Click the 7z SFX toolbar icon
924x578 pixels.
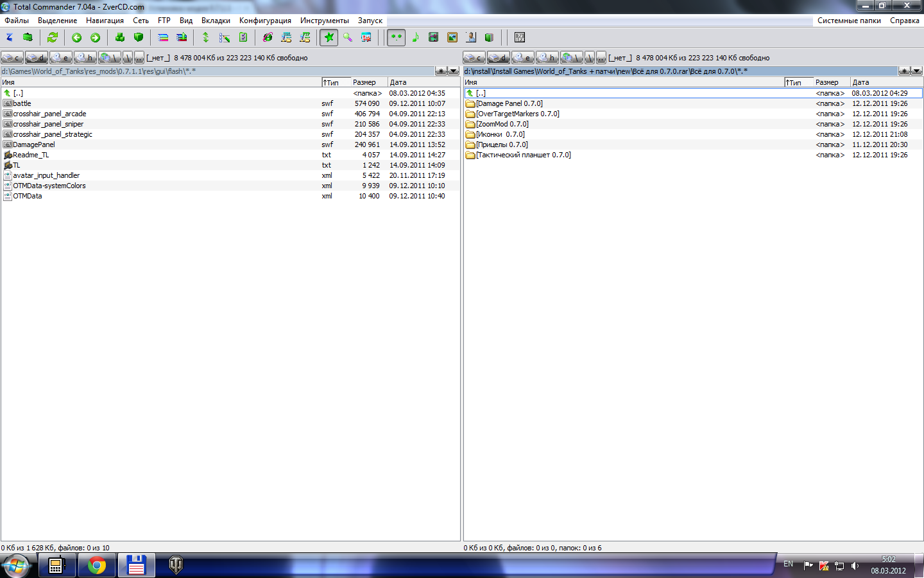point(520,38)
